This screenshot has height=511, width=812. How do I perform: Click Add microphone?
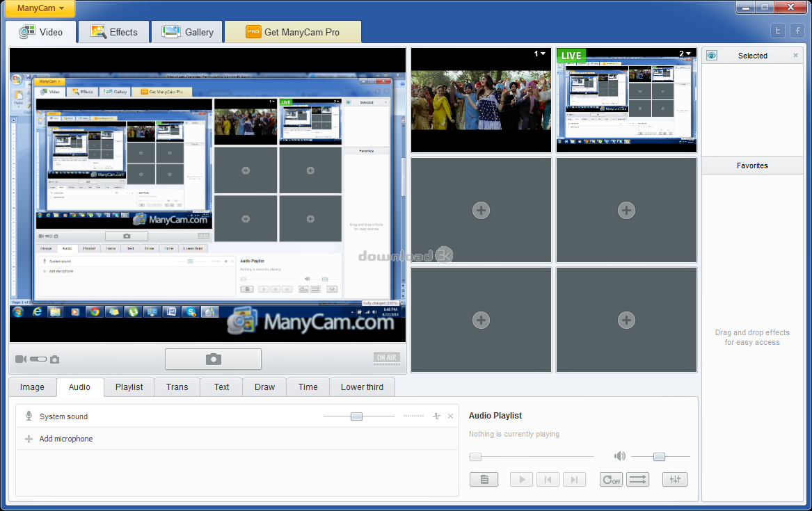(x=65, y=439)
